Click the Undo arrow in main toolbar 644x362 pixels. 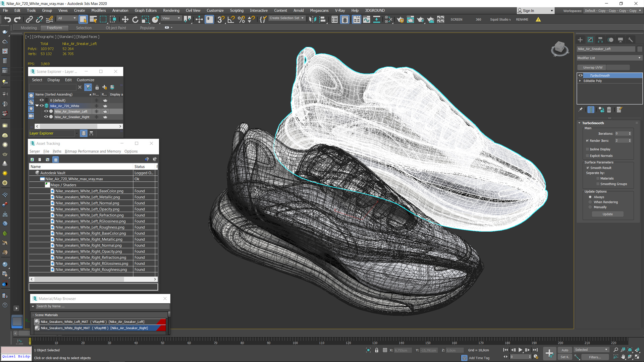[7, 19]
